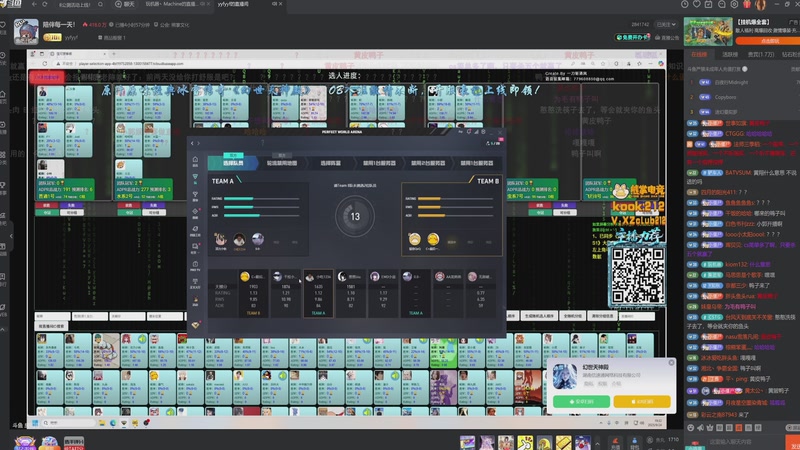800x450 pixels.
Task: Toggle the follow heart in left sidebar
Action: 3,24
